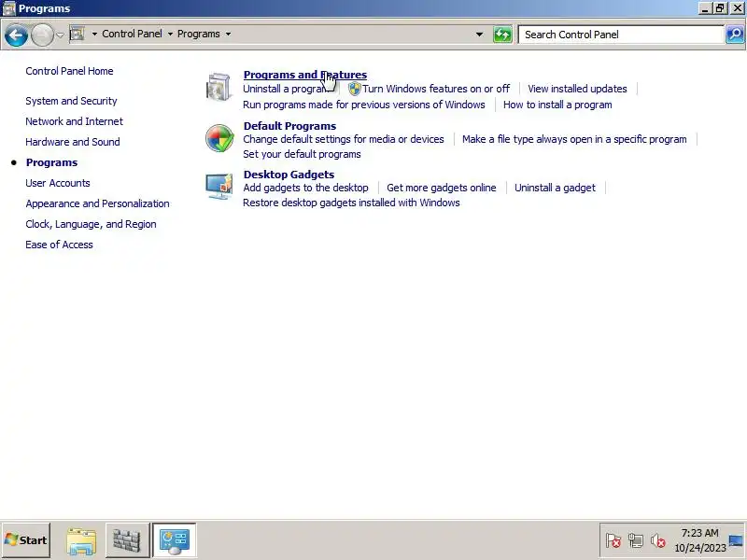Click the Desktop Gadgets monitor icon

tap(219, 186)
